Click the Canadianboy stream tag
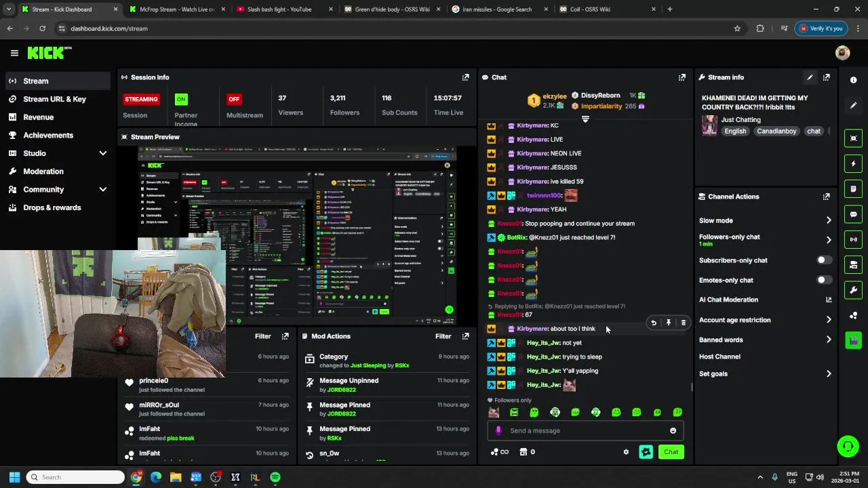Viewport: 868px width, 488px height. [776, 131]
